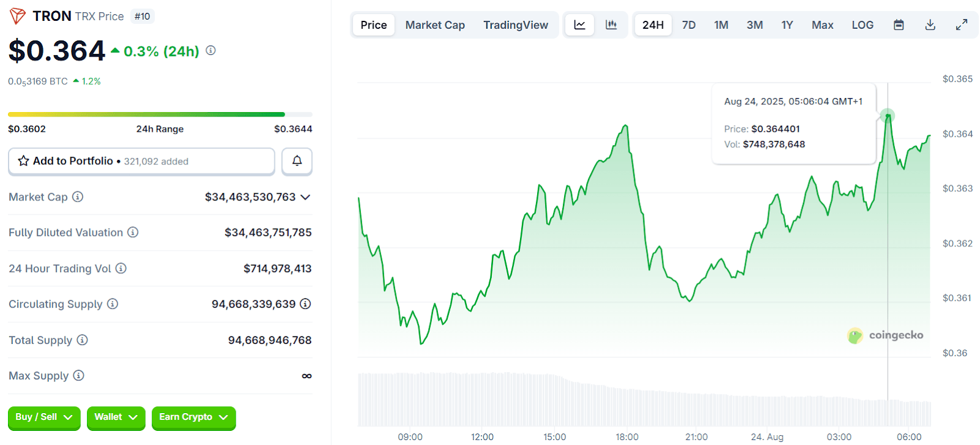Click the BTC price 1.2% change

87,81
